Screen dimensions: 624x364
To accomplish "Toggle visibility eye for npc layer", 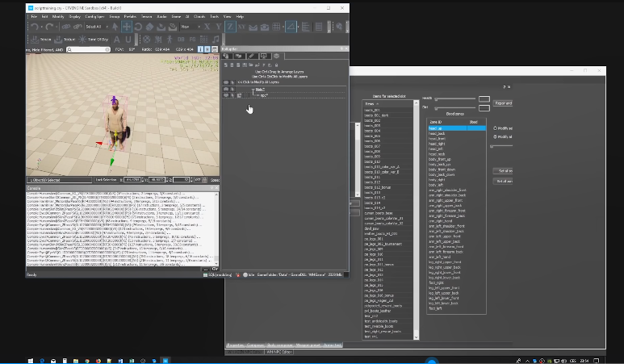I will 226,95.
